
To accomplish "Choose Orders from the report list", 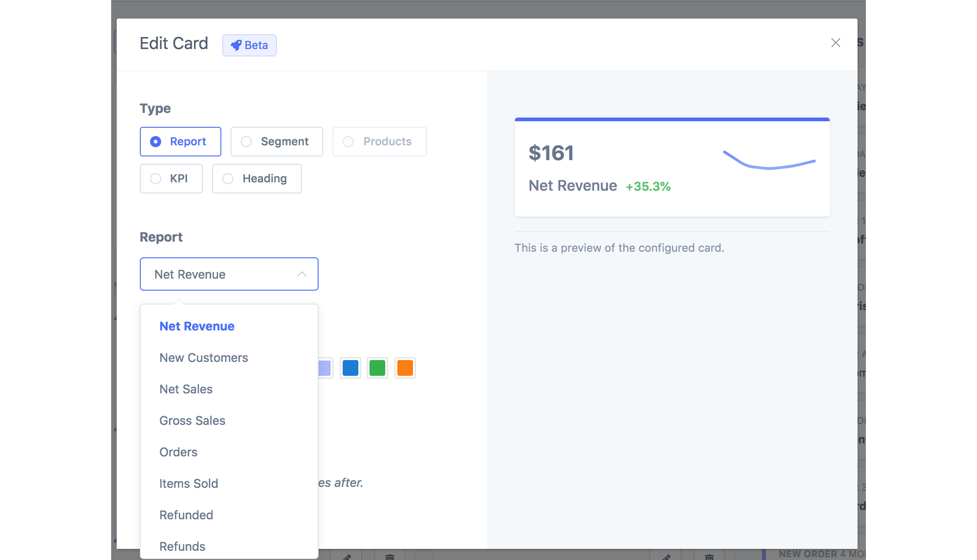I will (178, 452).
